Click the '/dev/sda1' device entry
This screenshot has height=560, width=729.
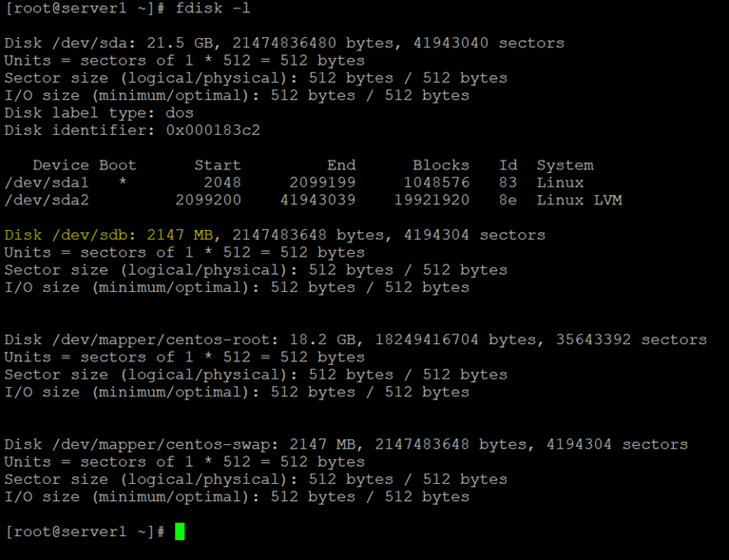47,183
